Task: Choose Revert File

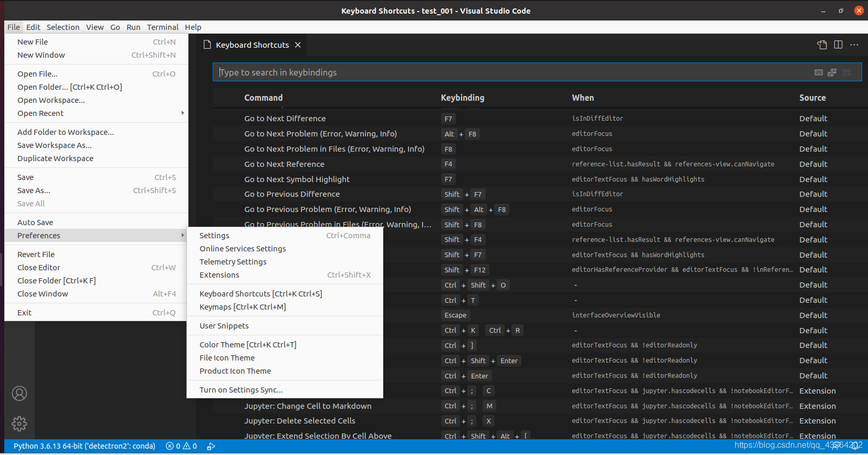Action: 96,255
